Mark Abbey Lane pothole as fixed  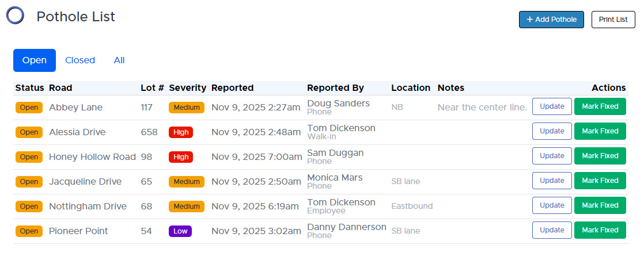click(x=600, y=106)
